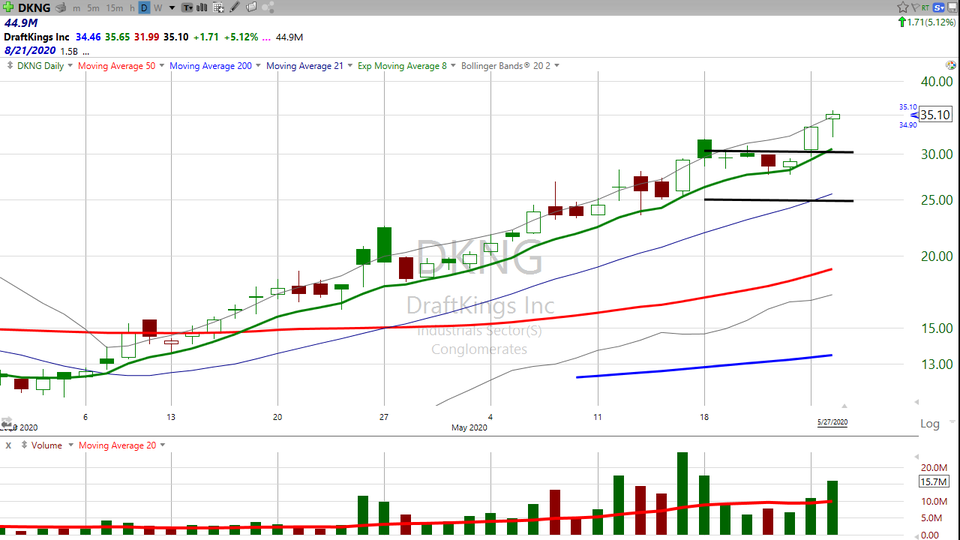Open the Bollinger Bands 20 2 dropdown
This screenshot has height=540, width=960.
557,66
